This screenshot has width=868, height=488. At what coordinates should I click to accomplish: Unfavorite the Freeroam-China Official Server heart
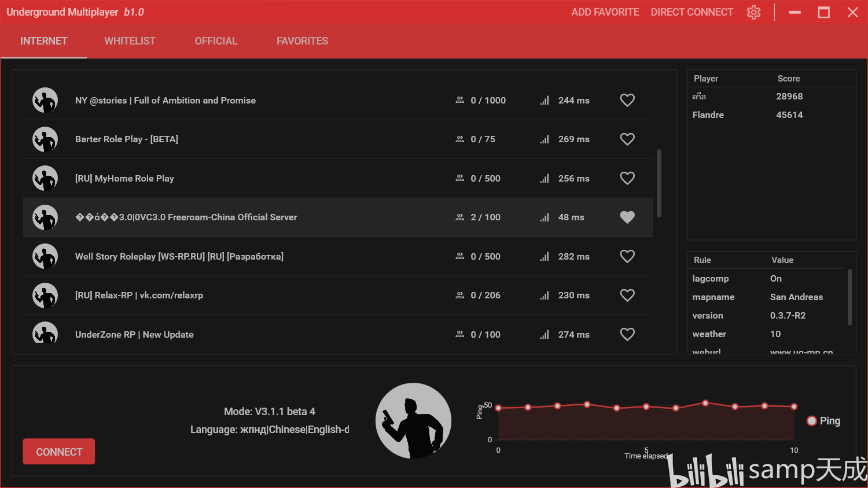[x=627, y=217]
